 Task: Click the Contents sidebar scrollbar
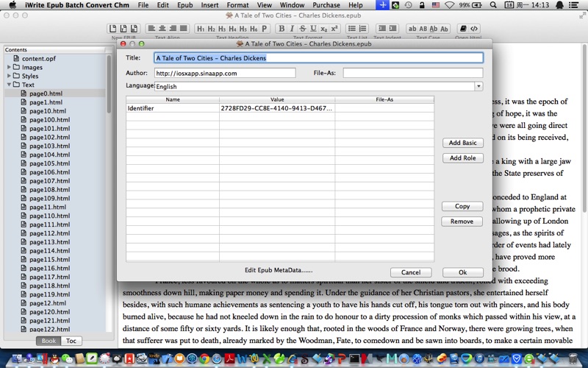pyautogui.click(x=109, y=84)
